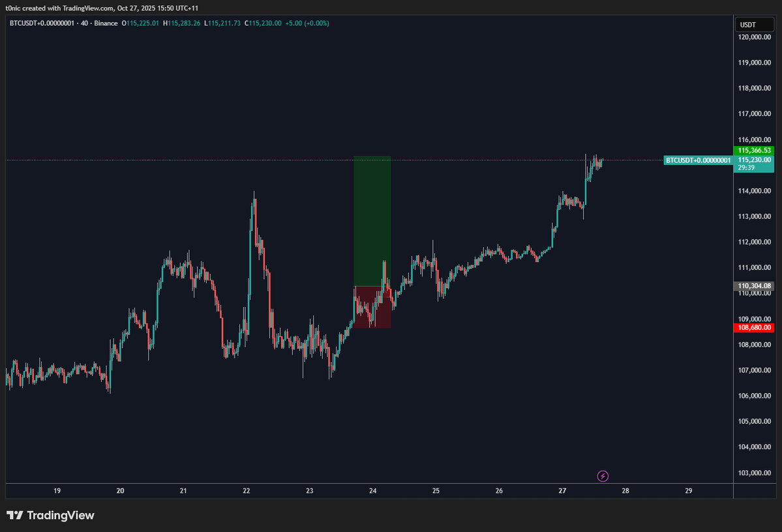This screenshot has height=532, width=782.
Task: Select the red stop-loss zone of long position
Action: tap(372, 307)
